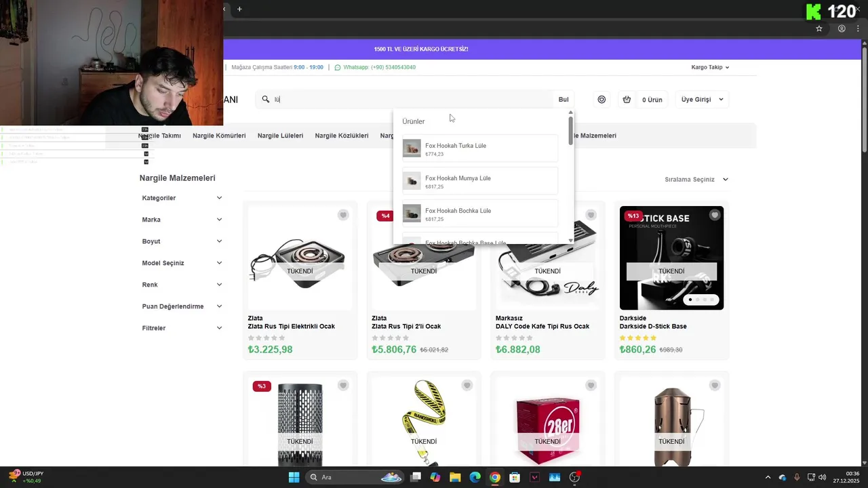The width and height of the screenshot is (868, 488).
Task: Open the DALY Code Kafe Tipi Rus Ocak image
Action: pyautogui.click(x=547, y=258)
